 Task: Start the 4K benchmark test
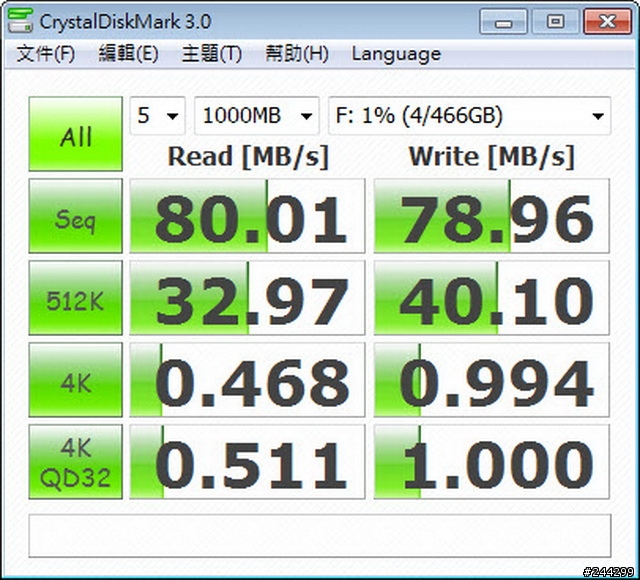pos(76,380)
